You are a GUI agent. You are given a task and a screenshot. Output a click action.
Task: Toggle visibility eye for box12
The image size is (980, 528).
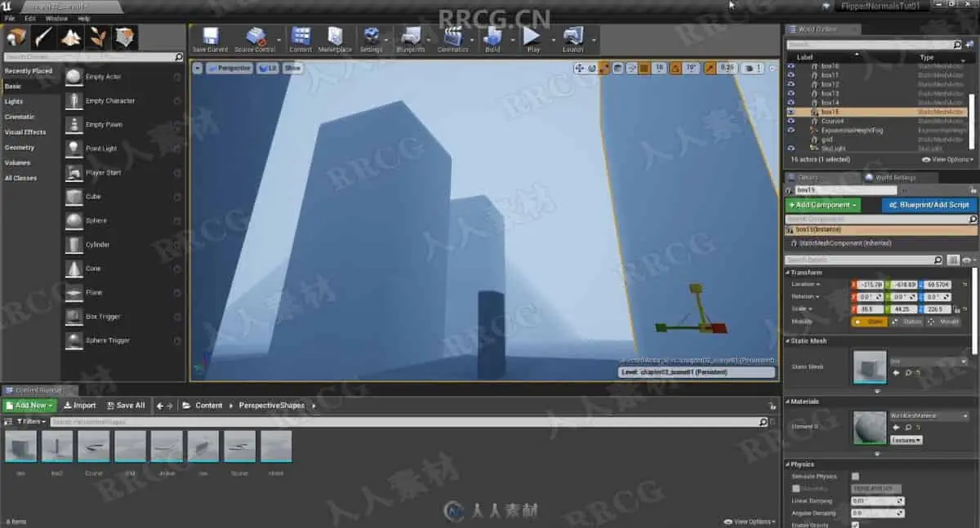point(791,84)
